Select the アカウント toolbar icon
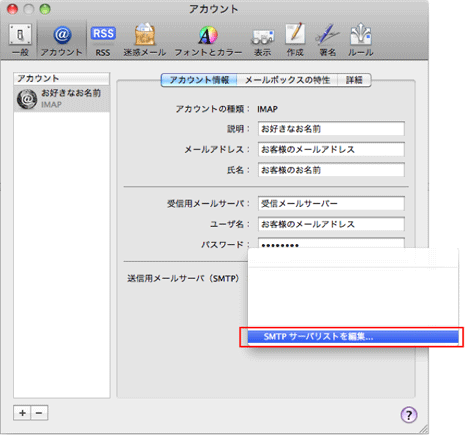 [62, 39]
